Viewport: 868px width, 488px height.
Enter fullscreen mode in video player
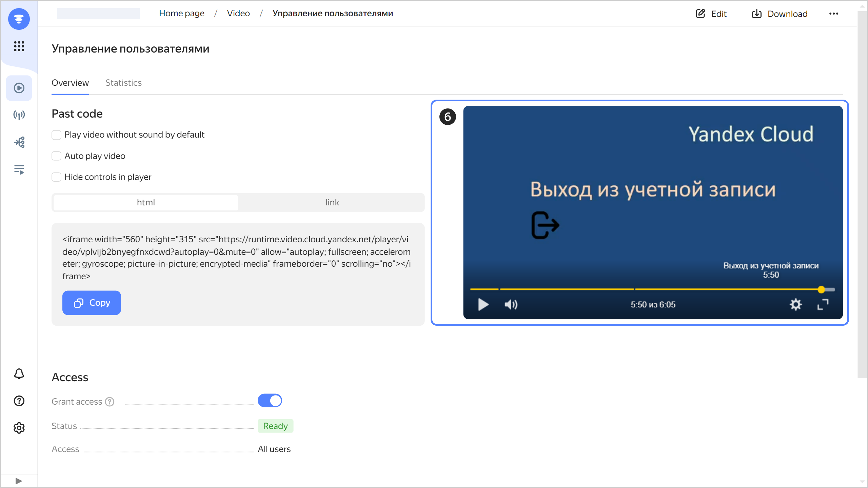(x=823, y=304)
